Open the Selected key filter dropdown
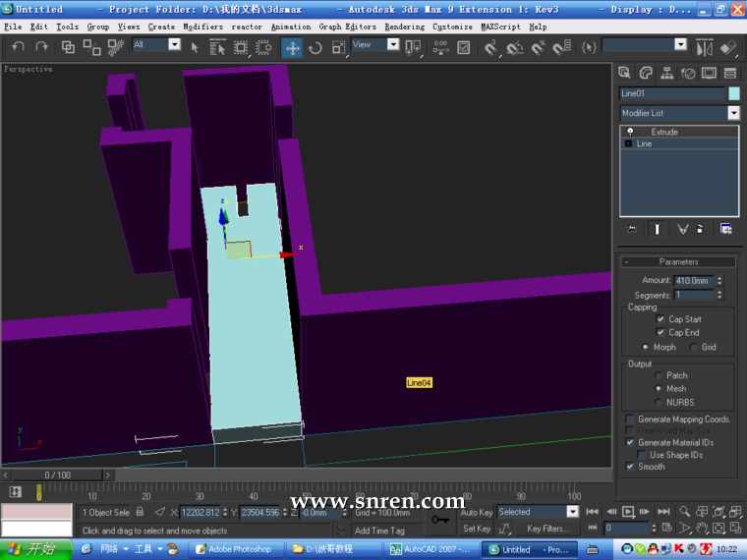747x560 pixels. coord(572,512)
